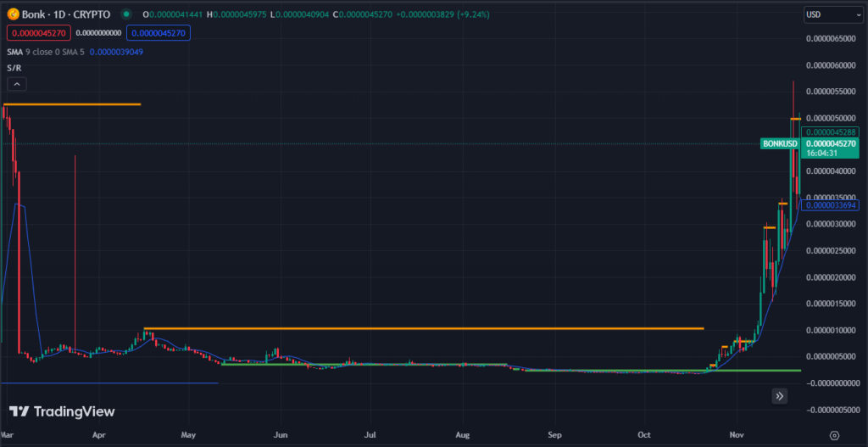The width and height of the screenshot is (868, 447).
Task: Click the spread value 0.0000000000
Action: [x=98, y=33]
